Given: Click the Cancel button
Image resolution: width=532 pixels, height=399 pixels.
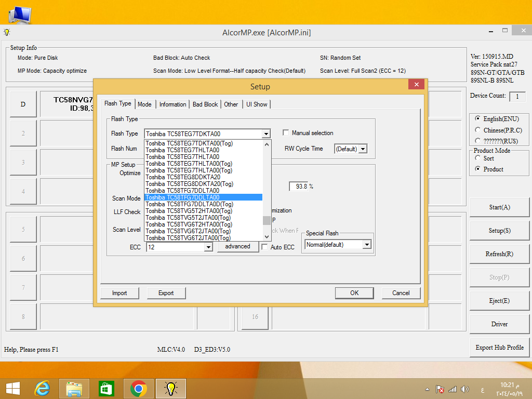Looking at the screenshot, I should click(401, 293).
